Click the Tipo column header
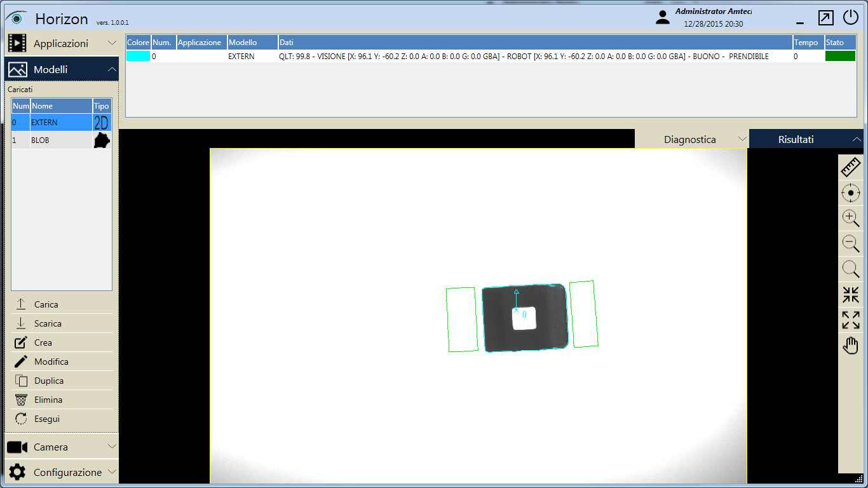Screen dimensions: 868x488 pyautogui.click(x=102, y=106)
